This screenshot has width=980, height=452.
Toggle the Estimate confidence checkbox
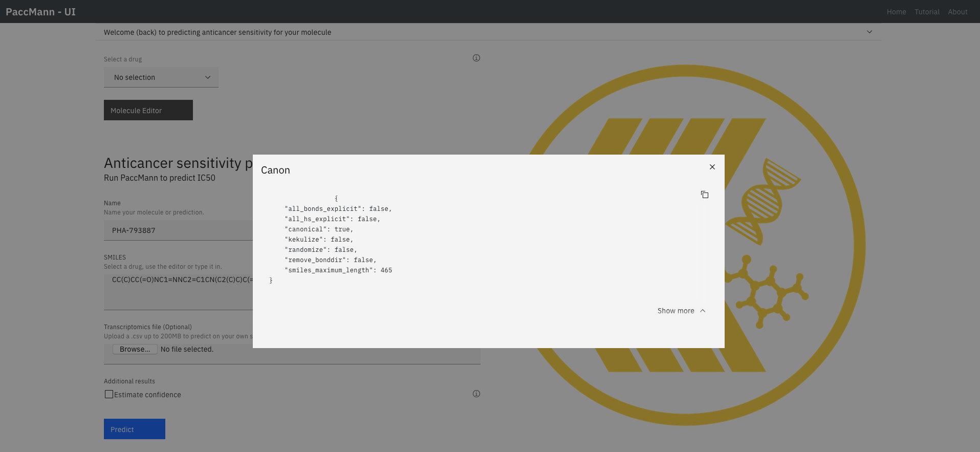[109, 394]
